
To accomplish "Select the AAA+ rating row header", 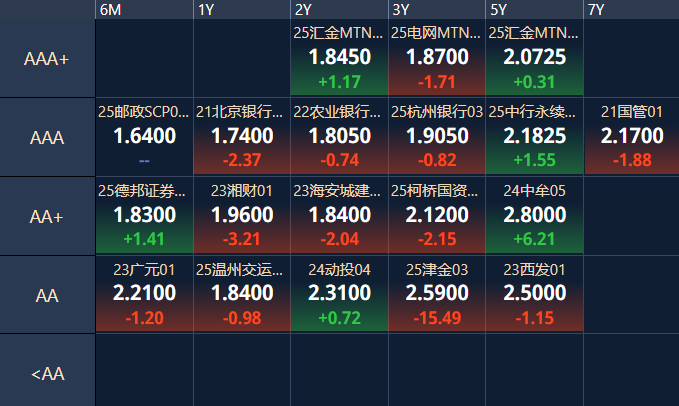I will tap(47, 59).
